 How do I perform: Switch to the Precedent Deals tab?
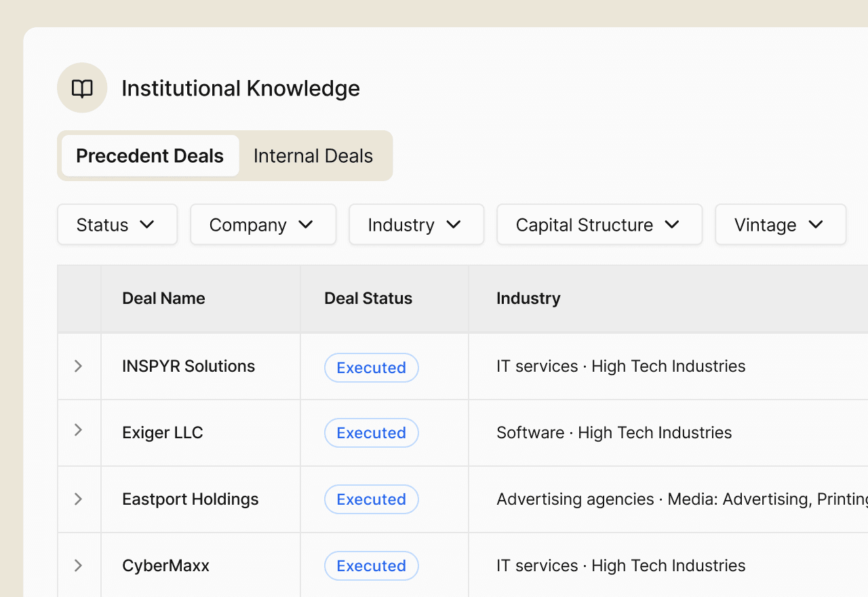[150, 156]
